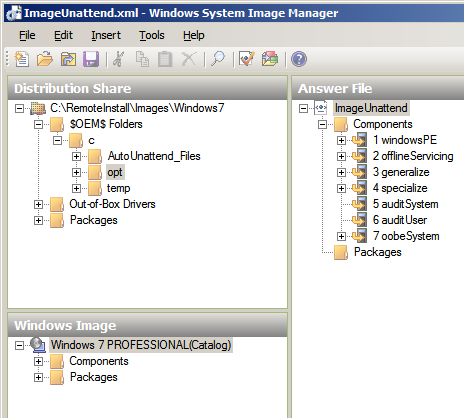464x418 pixels.
Task: Expand Packages in Windows Image pane
Action: pyautogui.click(x=38, y=377)
